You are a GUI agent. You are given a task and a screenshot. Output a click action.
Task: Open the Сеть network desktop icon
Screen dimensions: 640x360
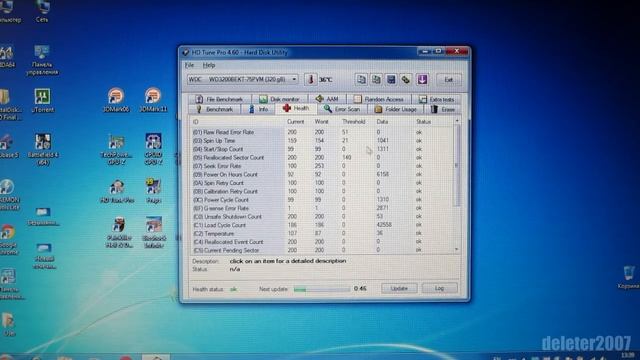(x=42, y=11)
